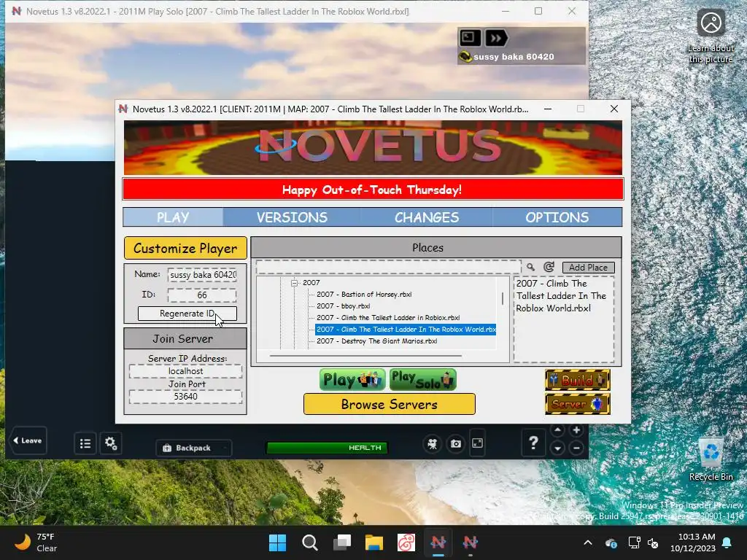This screenshot has height=560, width=747.
Task: Take a screenshot with camera icon
Action: tap(456, 444)
